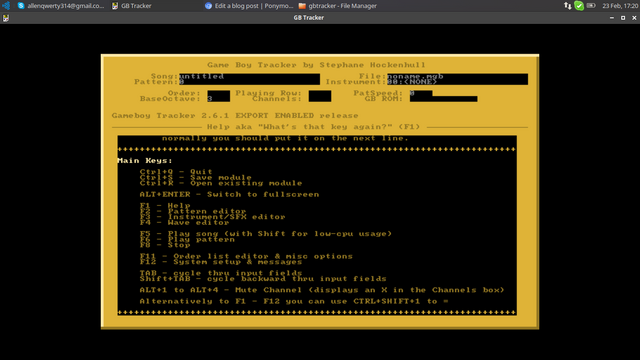The width and height of the screenshot is (640, 360).
Task: Click "ALT+1 to ALT+4 - Mute Channel" line
Action: tap(322, 290)
